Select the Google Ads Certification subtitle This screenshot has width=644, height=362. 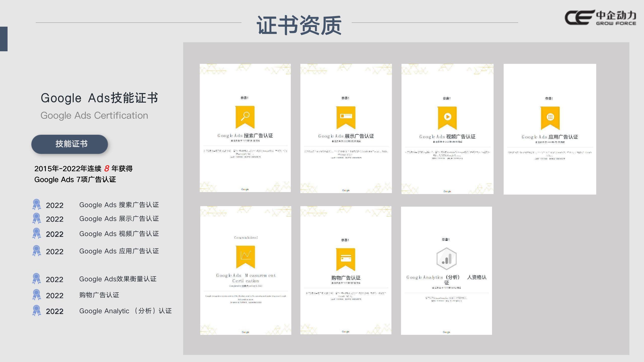pos(94,115)
